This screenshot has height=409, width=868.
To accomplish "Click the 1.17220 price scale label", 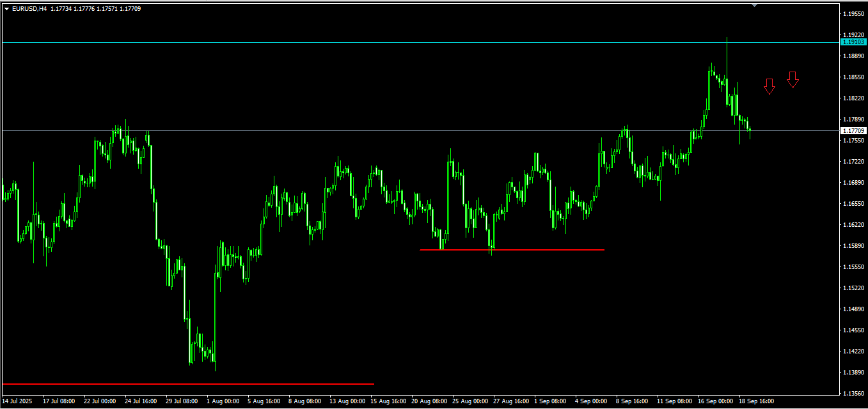I will tap(853, 161).
